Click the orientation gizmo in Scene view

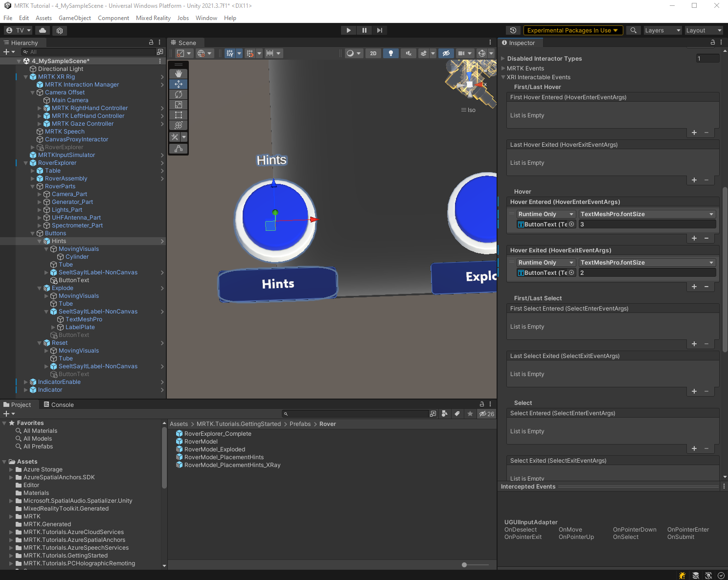point(470,84)
